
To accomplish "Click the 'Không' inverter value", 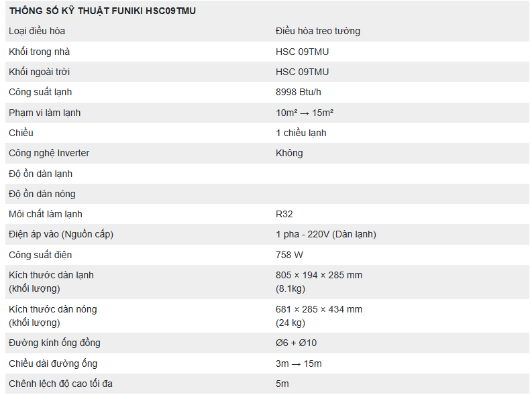I will pyautogui.click(x=289, y=153).
